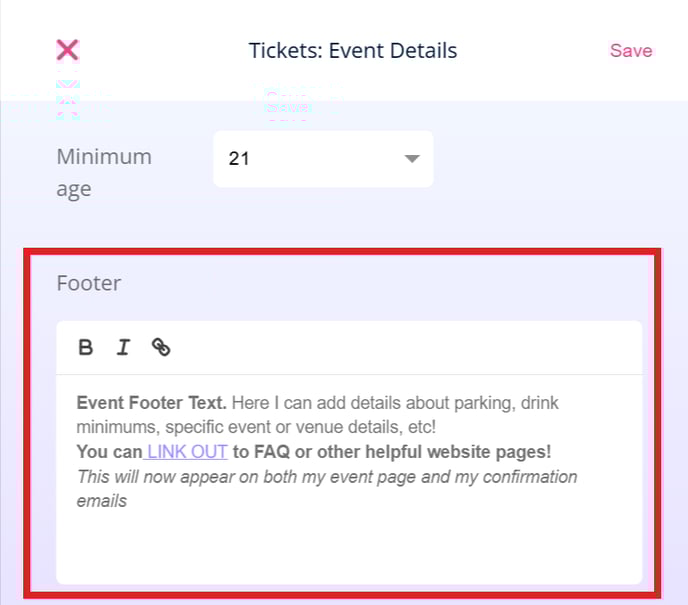
Task: Click the bold 'You can' text
Action: (x=109, y=451)
